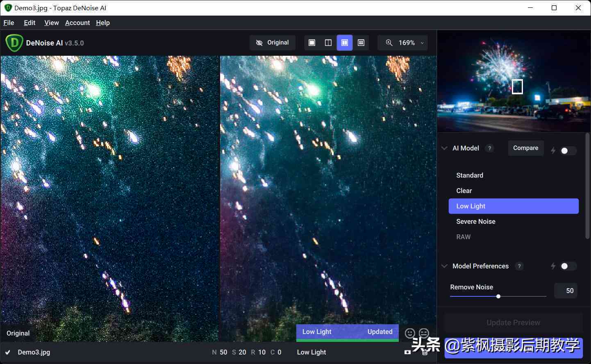The width and height of the screenshot is (591, 364).
Task: Toggle the Original preview button
Action: coord(273,43)
